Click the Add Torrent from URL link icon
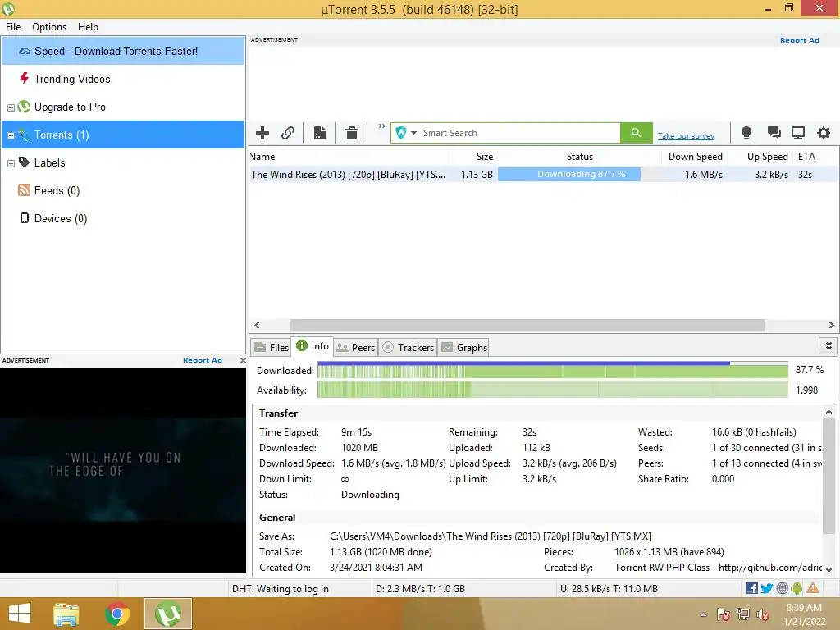This screenshot has height=630, width=840. click(288, 133)
